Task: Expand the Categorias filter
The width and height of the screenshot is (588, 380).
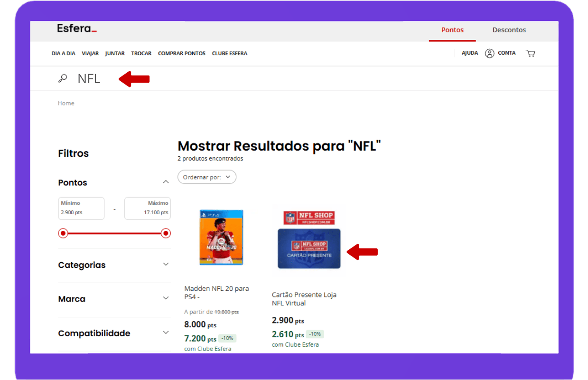Action: (166, 265)
